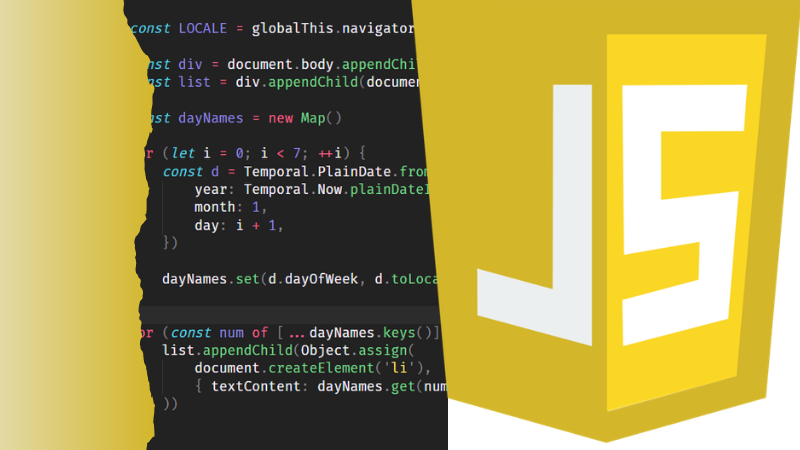The width and height of the screenshot is (800, 450).
Task: Click the 'day: i + 1,' property line
Action: (239, 225)
